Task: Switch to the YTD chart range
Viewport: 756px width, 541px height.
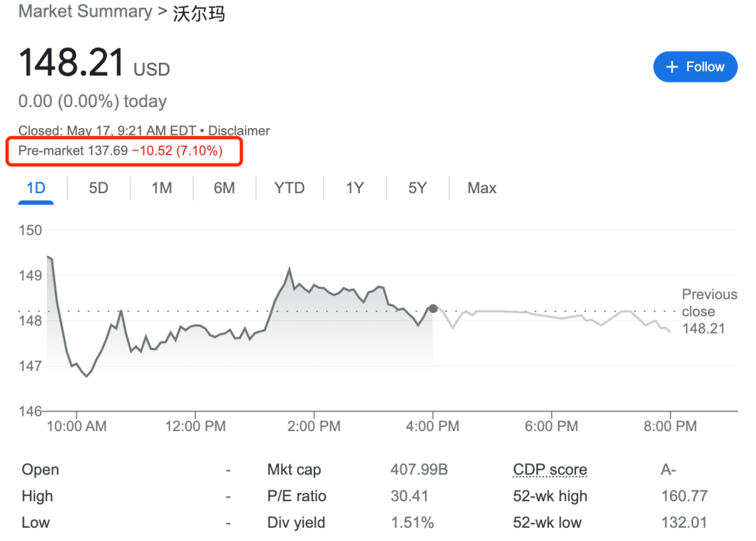Action: (x=289, y=188)
